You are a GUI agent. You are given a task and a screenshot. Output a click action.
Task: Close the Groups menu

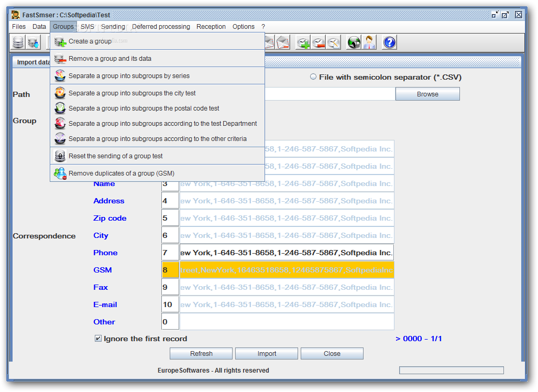tap(63, 26)
